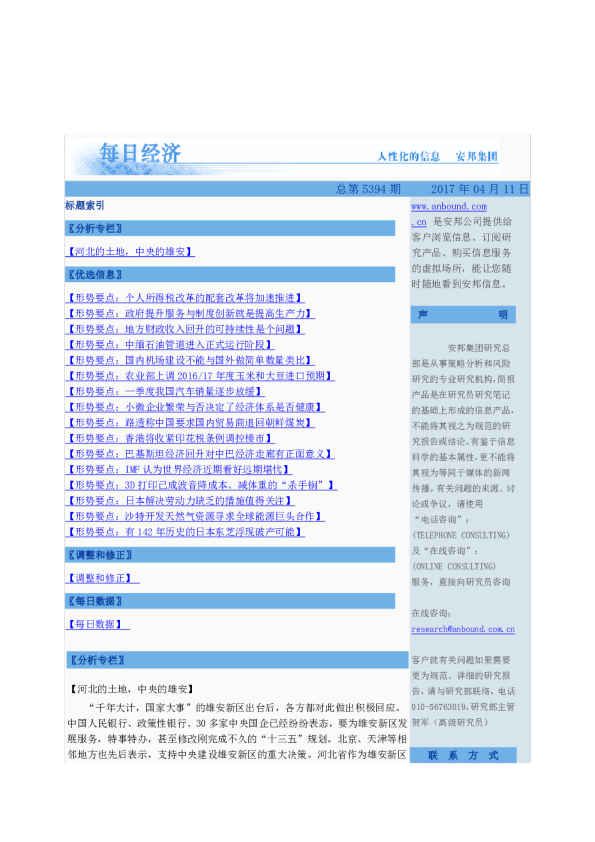Click the 联系方式 sidebar heading
Image resolution: width=595 pixels, height=842 pixels.
point(463,755)
